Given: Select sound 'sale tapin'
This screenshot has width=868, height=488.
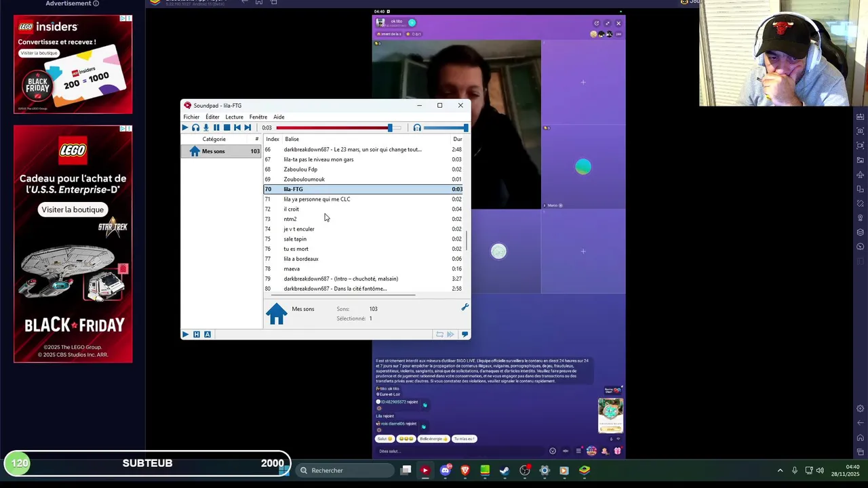Looking at the screenshot, I should coord(363,239).
